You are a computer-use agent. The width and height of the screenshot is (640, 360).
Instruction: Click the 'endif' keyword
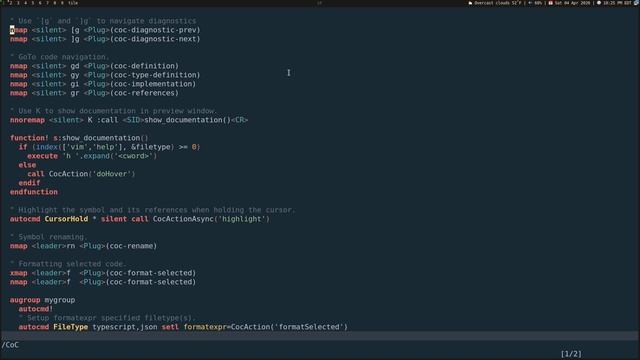point(29,182)
